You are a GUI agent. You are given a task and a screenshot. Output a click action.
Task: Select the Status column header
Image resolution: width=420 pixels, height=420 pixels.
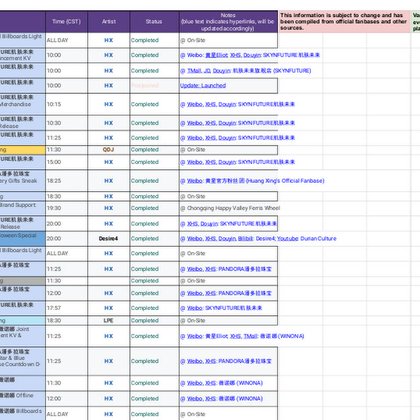[154, 22]
